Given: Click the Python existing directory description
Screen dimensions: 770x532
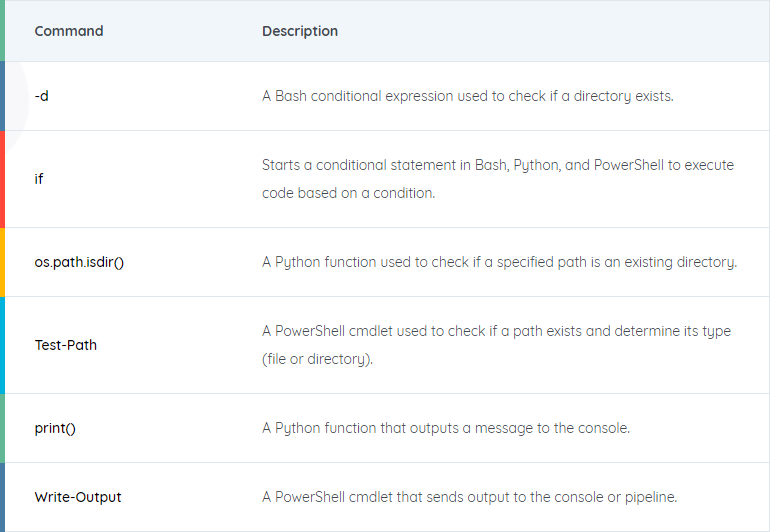Looking at the screenshot, I should tap(499, 262).
